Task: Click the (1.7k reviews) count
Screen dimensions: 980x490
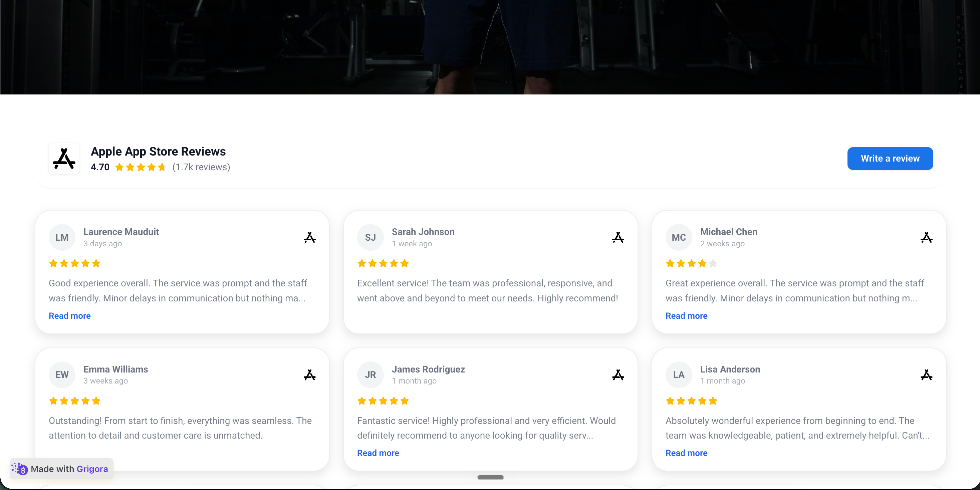Action: [x=201, y=167]
